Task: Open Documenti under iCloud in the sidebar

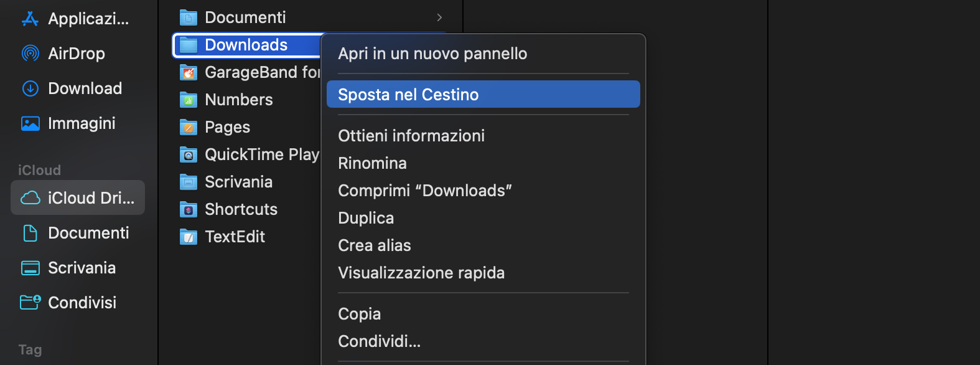Action: 87,232
